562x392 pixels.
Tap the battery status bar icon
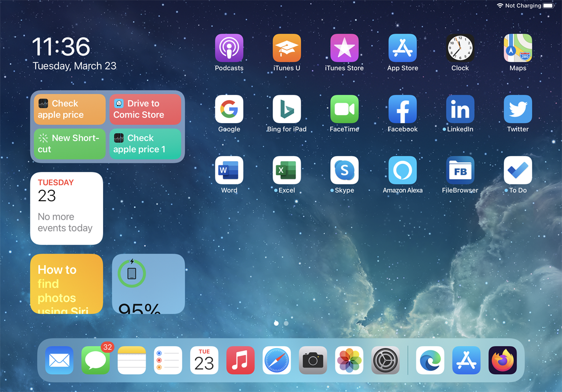coord(548,6)
